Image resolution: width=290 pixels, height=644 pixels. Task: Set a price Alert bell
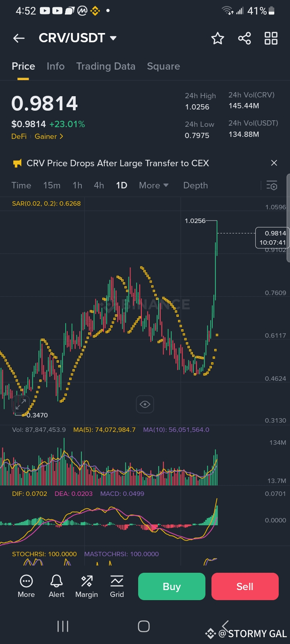click(x=56, y=586)
